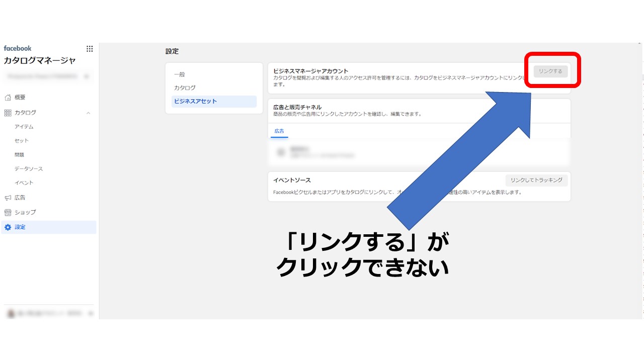Open イベント in the sidebar
Viewport: 644px width, 362px height.
pyautogui.click(x=24, y=183)
